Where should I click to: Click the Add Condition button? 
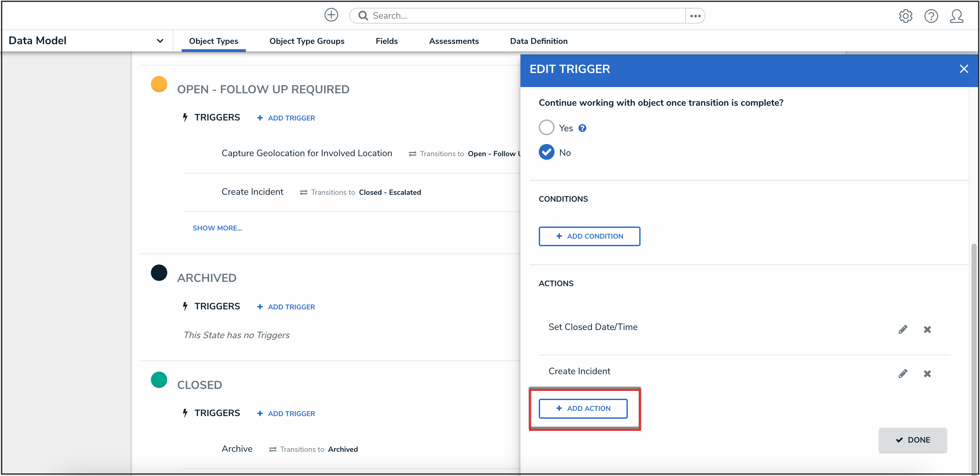[589, 236]
